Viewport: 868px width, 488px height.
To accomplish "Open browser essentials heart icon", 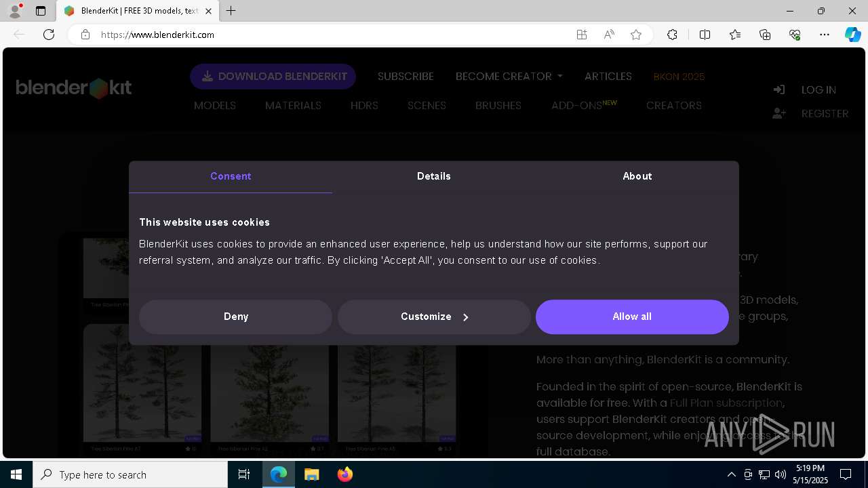I will [x=795, y=35].
